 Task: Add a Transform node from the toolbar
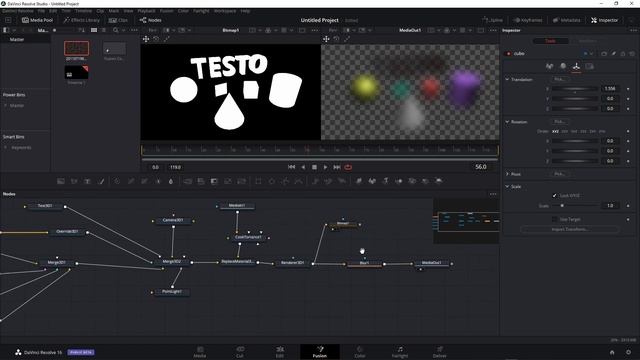click(241, 181)
